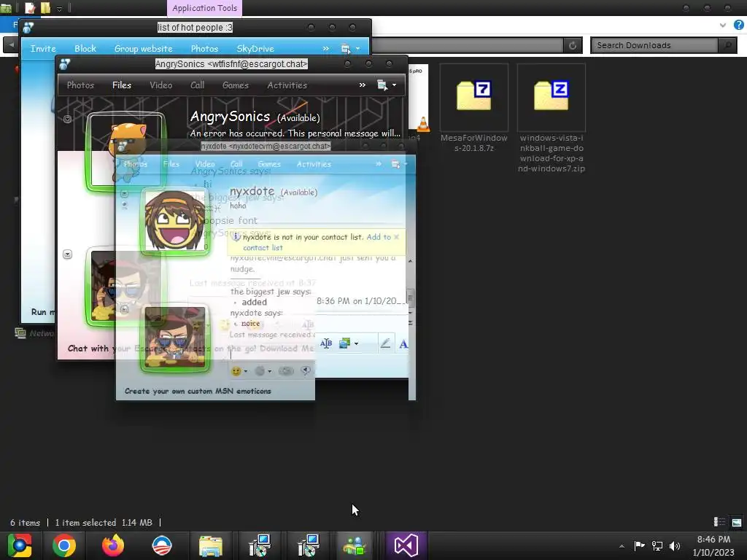Dismiss the not-in-contact-list notification
Screen dimensions: 747x560
[x=396, y=237]
